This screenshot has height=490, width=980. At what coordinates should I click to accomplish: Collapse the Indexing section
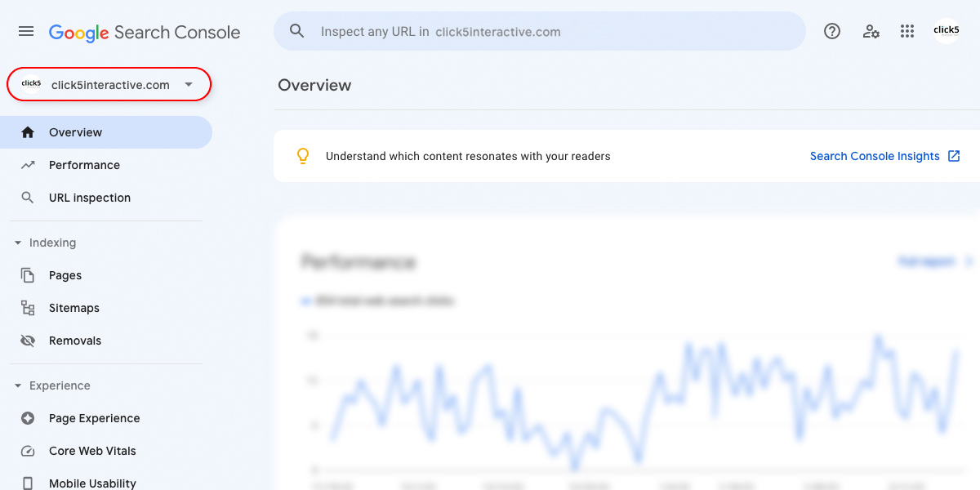[18, 243]
